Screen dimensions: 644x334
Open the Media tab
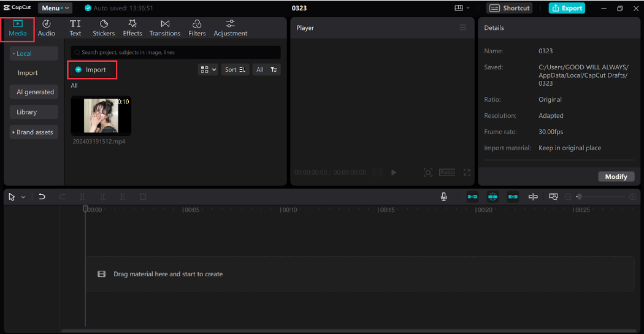coord(18,28)
